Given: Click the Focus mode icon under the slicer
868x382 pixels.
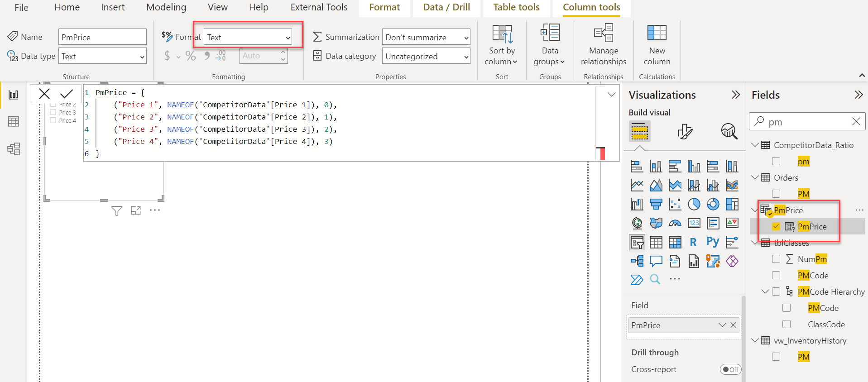Looking at the screenshot, I should tap(136, 210).
